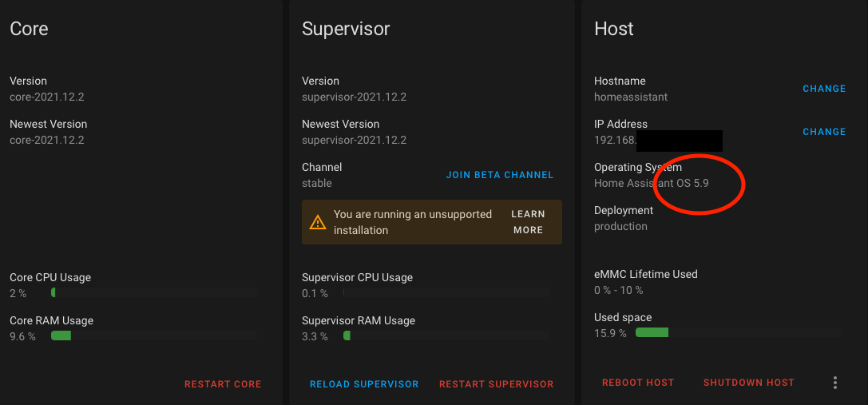Change the IP Address

pos(824,132)
